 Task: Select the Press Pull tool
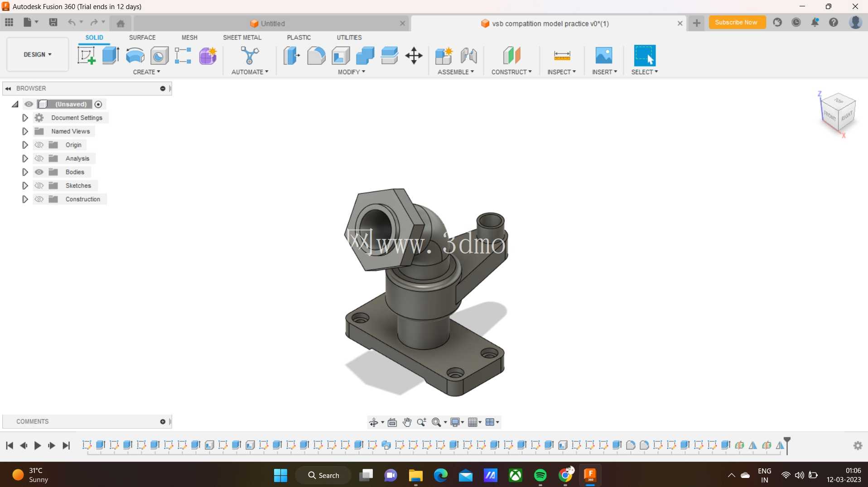291,56
